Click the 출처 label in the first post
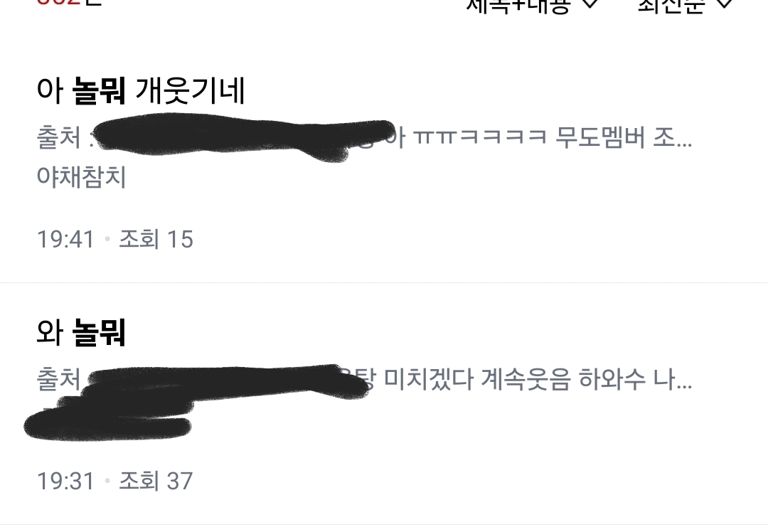 59,137
